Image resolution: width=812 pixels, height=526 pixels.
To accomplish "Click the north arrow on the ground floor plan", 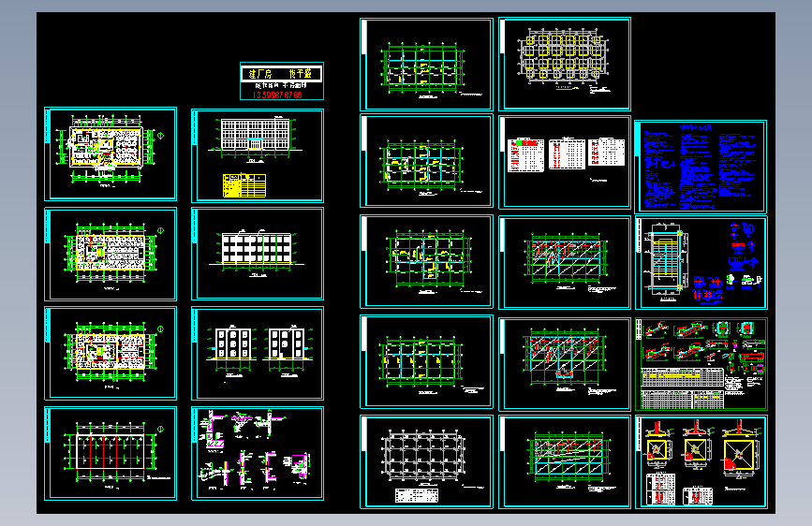I will click(160, 136).
